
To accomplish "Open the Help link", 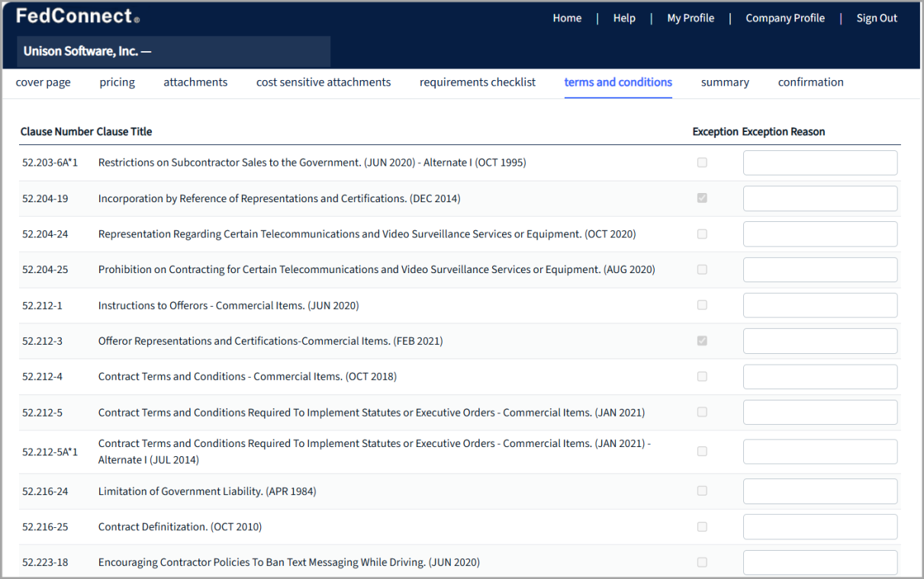I will pyautogui.click(x=624, y=18).
